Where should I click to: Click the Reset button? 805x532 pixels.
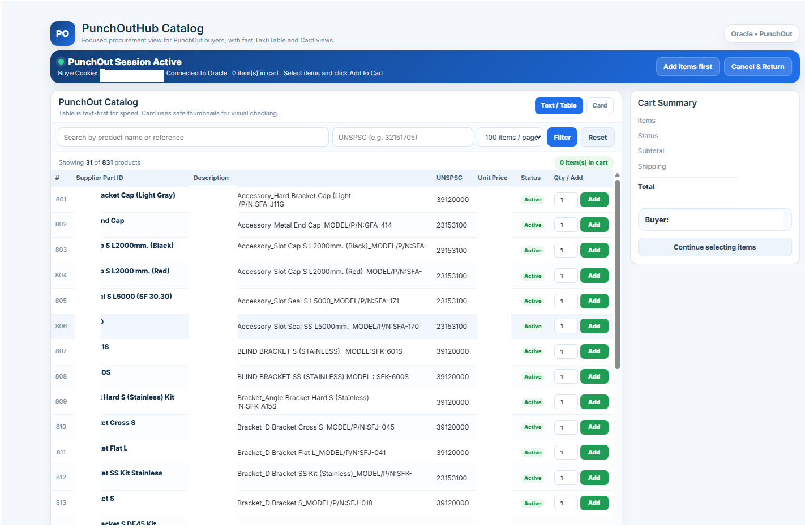(x=597, y=137)
